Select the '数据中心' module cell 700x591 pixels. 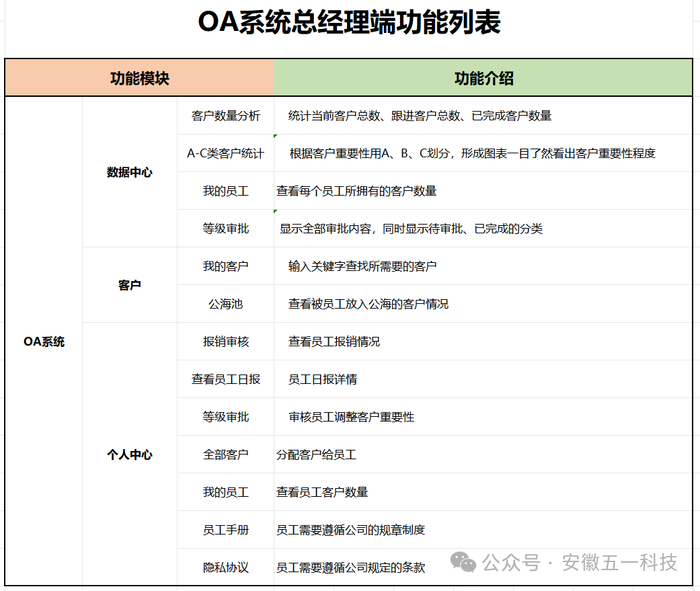(x=130, y=172)
